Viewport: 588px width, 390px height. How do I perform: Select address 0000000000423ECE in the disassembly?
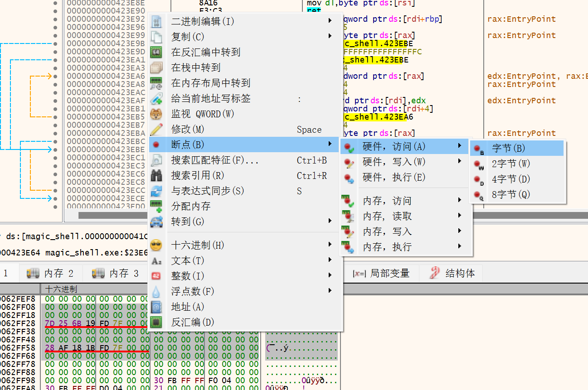point(106,198)
